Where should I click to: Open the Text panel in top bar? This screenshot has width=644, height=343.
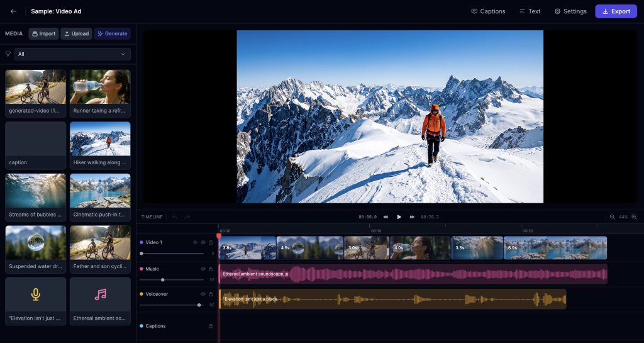tap(530, 11)
